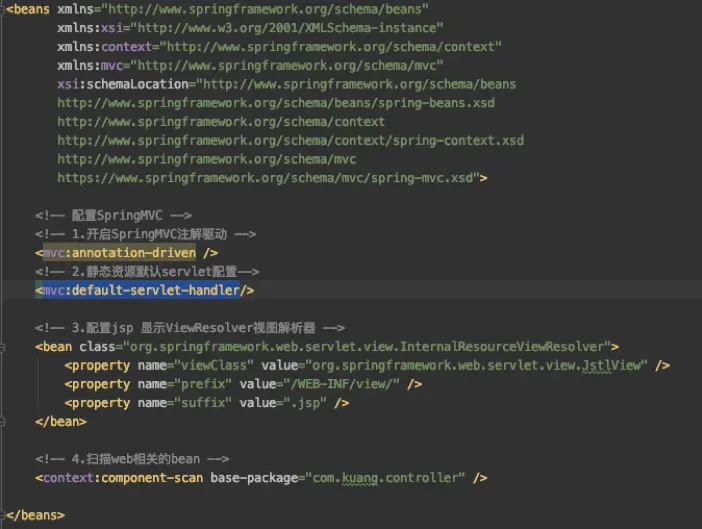Click the opening <beans tag name
This screenshot has width=702, height=529.
28,9
